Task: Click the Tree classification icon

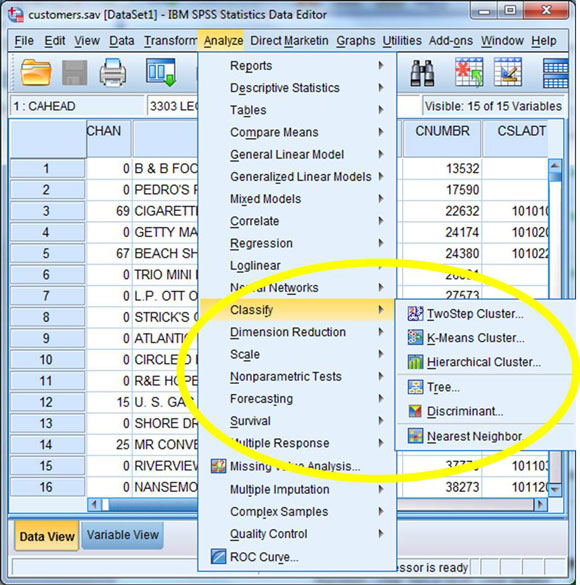Action: [x=415, y=387]
